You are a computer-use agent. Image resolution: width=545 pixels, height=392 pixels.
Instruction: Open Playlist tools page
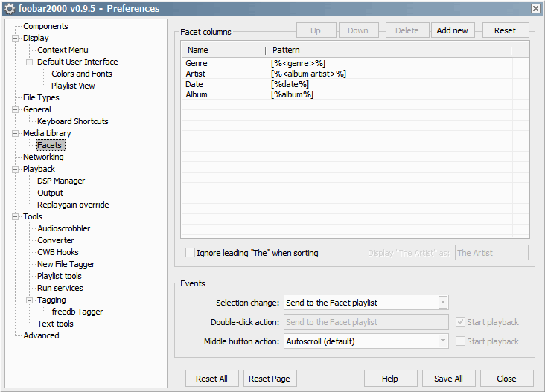pyautogui.click(x=60, y=277)
